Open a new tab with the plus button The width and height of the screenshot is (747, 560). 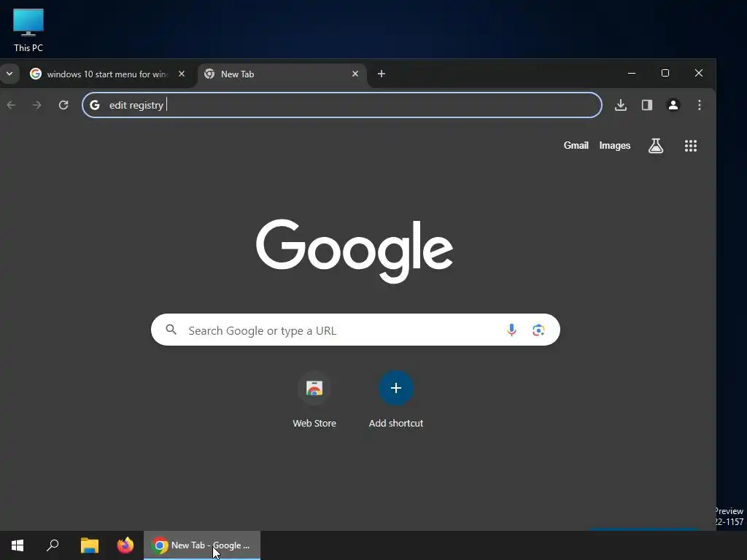(x=381, y=74)
